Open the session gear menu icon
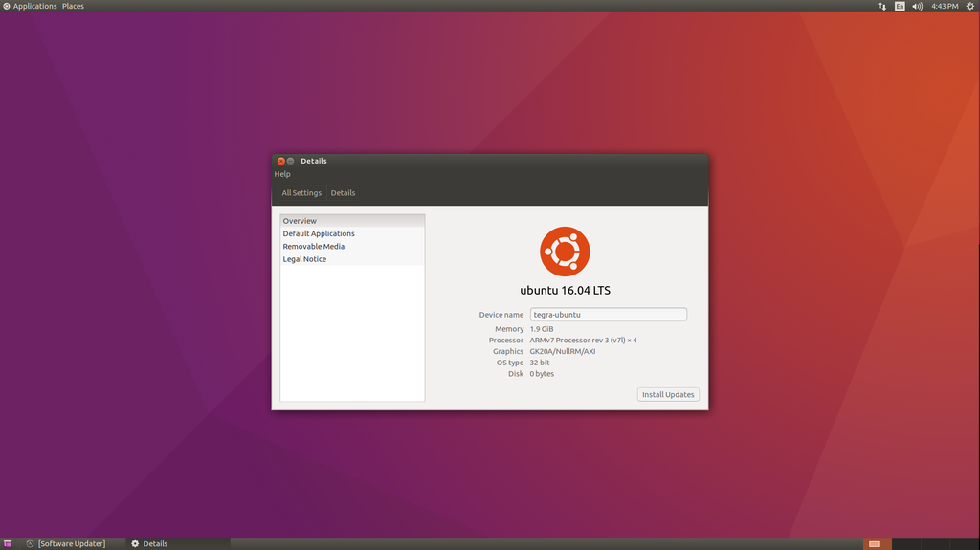 click(x=970, y=7)
